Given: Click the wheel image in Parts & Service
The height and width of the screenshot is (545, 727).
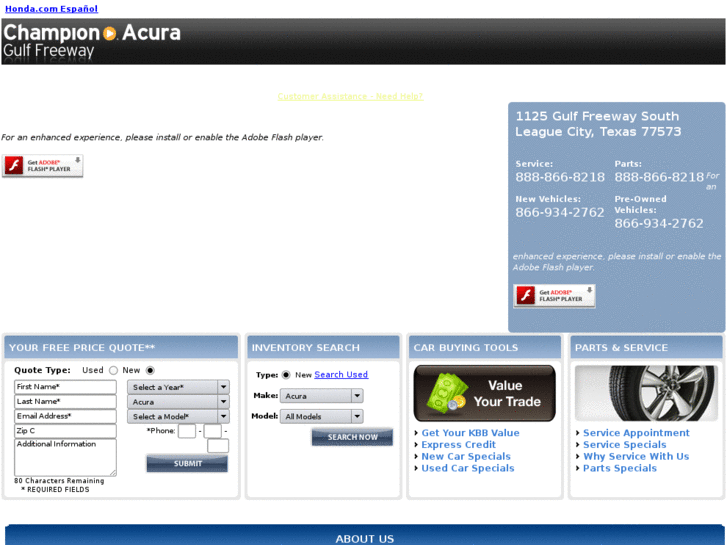Looking at the screenshot, I should 646,393.
